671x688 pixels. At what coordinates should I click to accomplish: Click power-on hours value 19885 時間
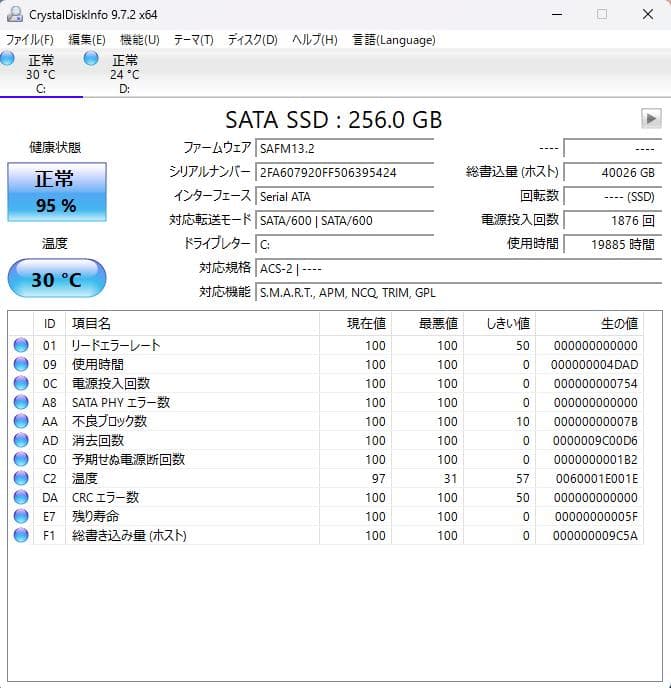[613, 244]
